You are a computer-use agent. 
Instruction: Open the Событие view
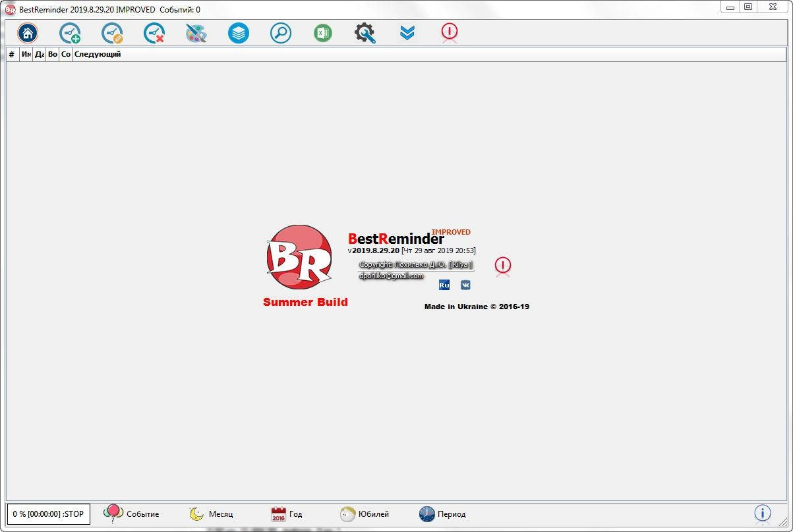tap(131, 514)
